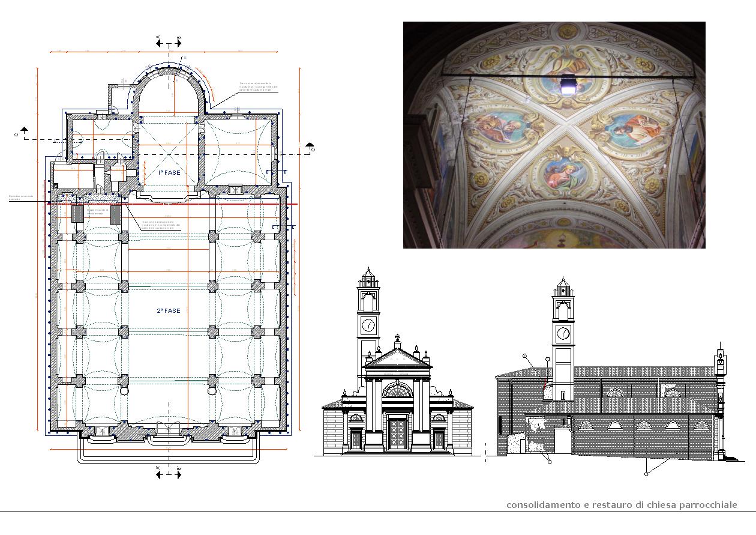
Task: Select the left section C arrow marker
Action: pyautogui.click(x=24, y=130)
